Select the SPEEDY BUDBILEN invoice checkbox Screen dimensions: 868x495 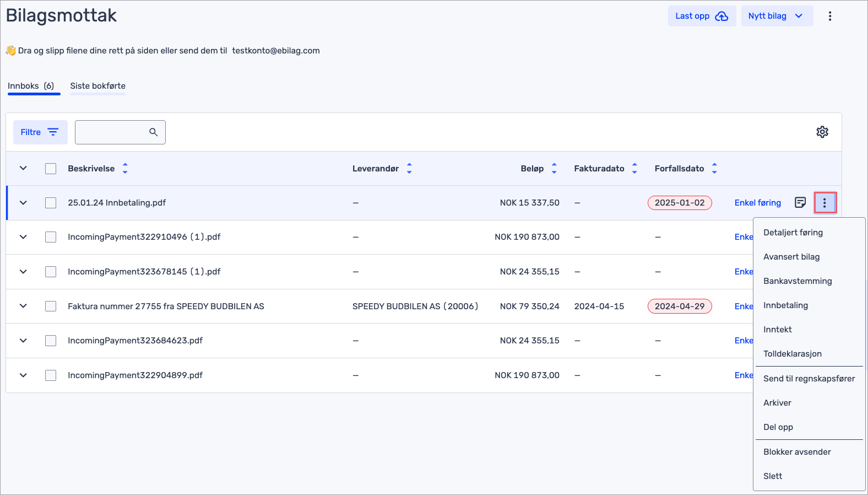coord(51,306)
